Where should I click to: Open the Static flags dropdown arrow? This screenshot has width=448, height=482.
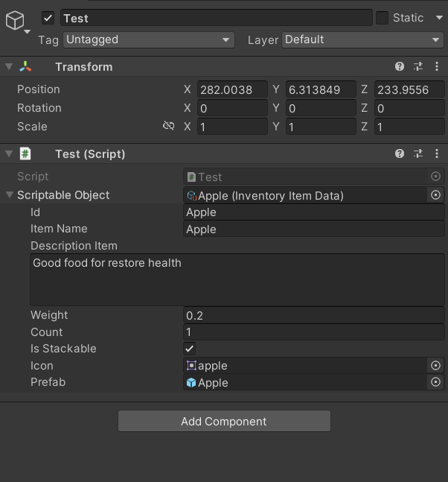point(439,18)
